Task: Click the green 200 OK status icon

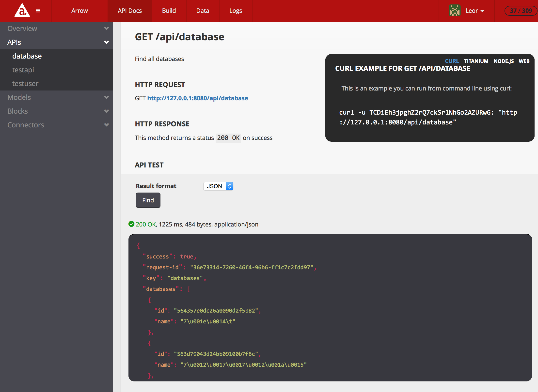Action: [131, 224]
